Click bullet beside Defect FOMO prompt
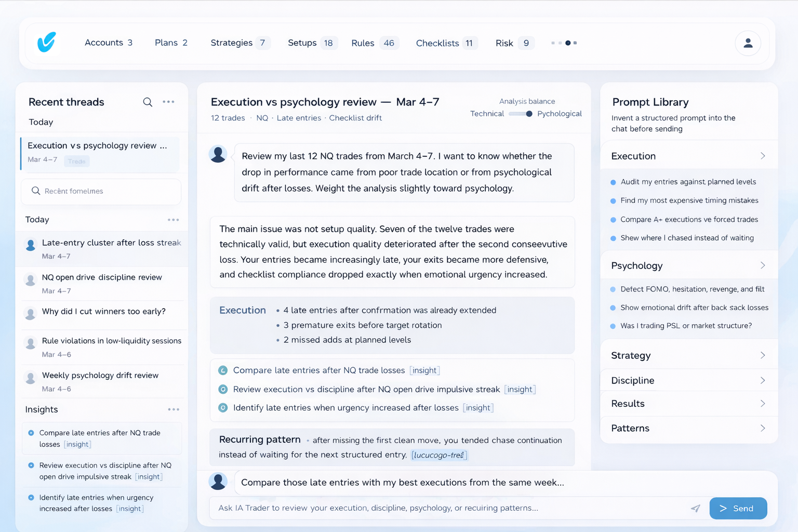This screenshot has width=798, height=532. [x=613, y=289]
